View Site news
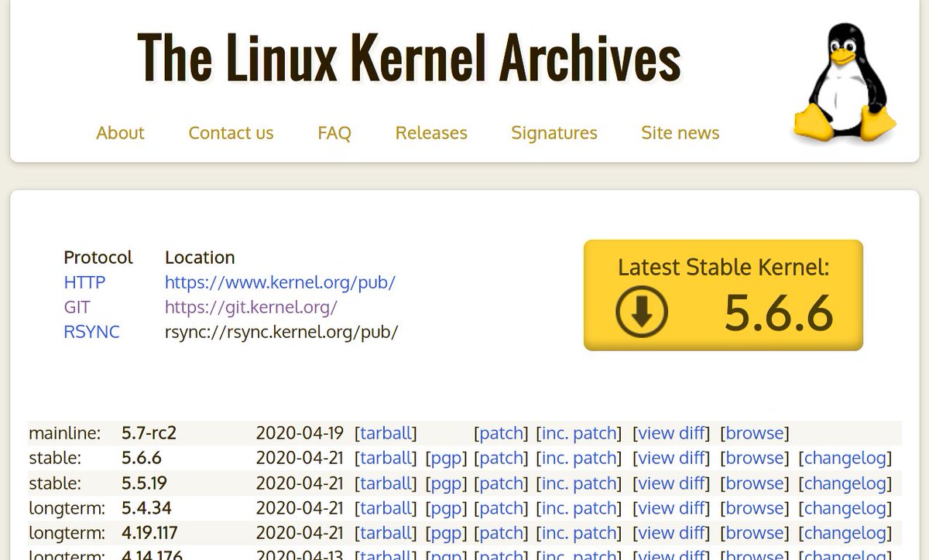 click(x=680, y=133)
